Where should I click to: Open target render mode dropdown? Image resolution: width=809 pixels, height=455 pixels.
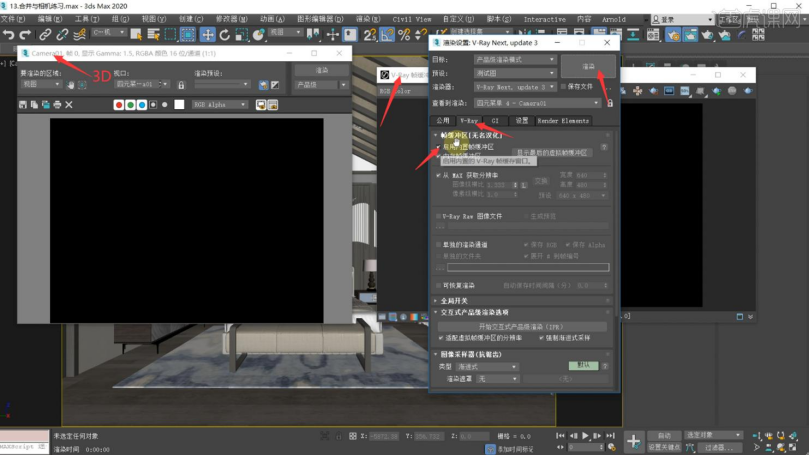514,60
